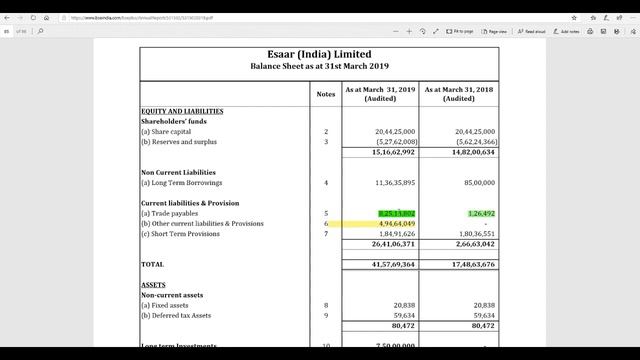This screenshot has width=640, height=360.
Task: Click (c) Short Term Provisions label
Action: coord(180,234)
